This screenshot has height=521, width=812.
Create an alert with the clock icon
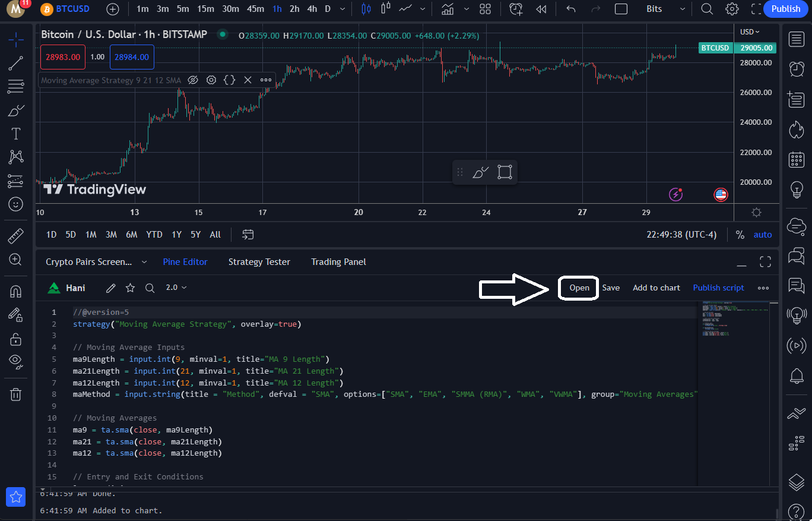(x=515, y=9)
